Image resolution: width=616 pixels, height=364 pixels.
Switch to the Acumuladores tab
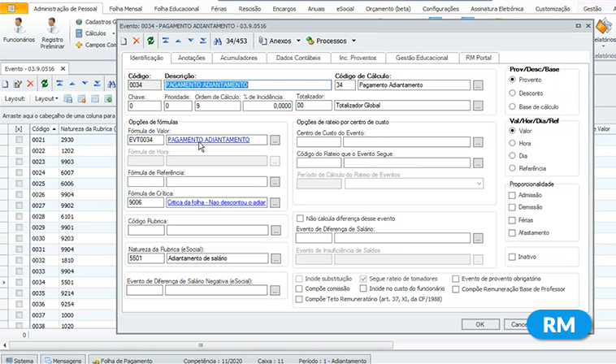(238, 58)
